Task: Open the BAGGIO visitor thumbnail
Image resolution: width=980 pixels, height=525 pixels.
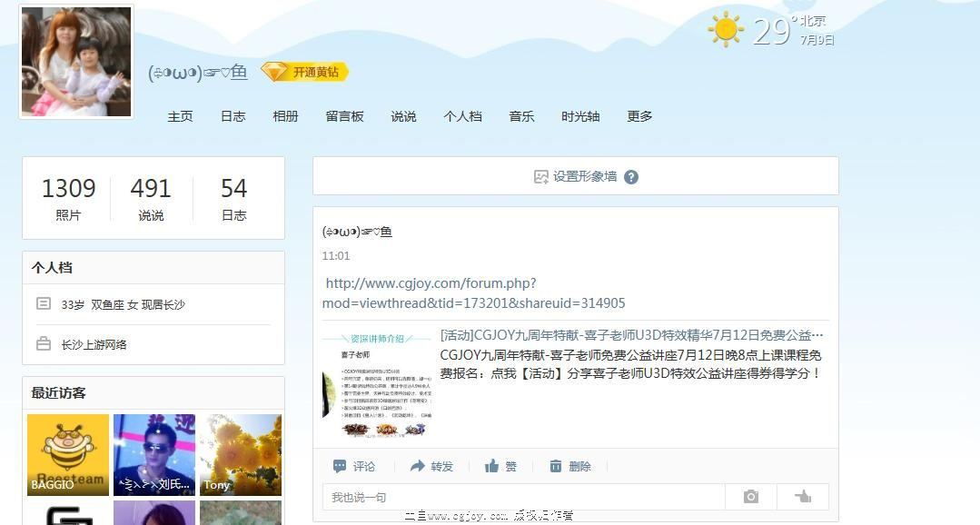Action: (68, 455)
